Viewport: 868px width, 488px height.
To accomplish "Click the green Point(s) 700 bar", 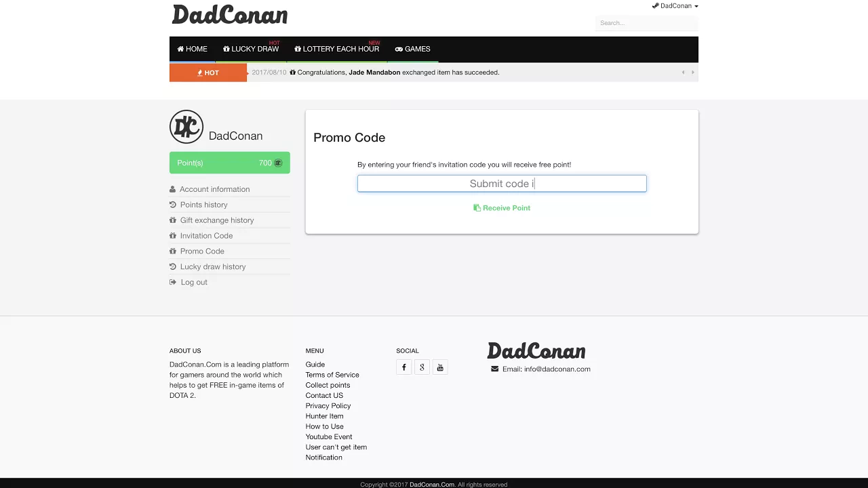I will click(230, 163).
